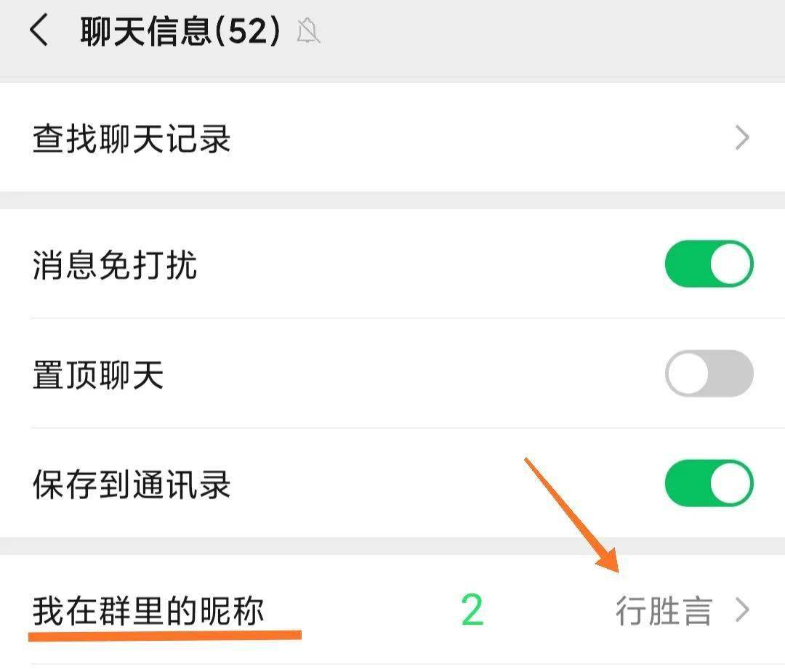Click the green number 2 marker

pyautogui.click(x=472, y=610)
